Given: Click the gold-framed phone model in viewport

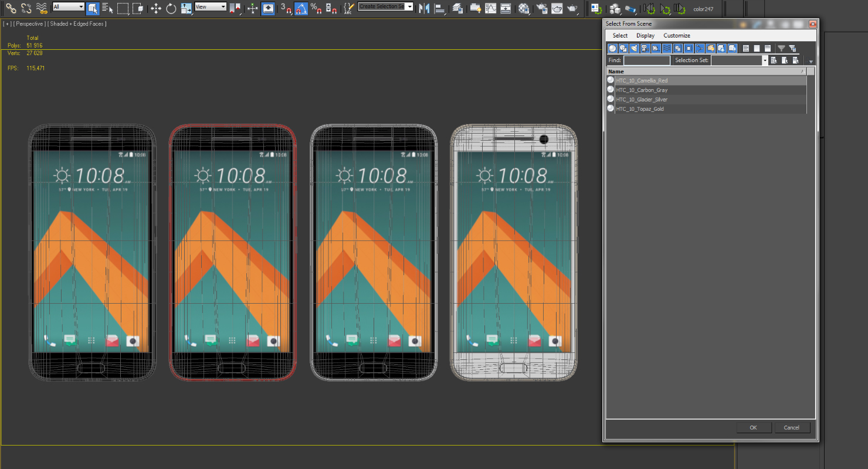Looking at the screenshot, I should pos(514,252).
